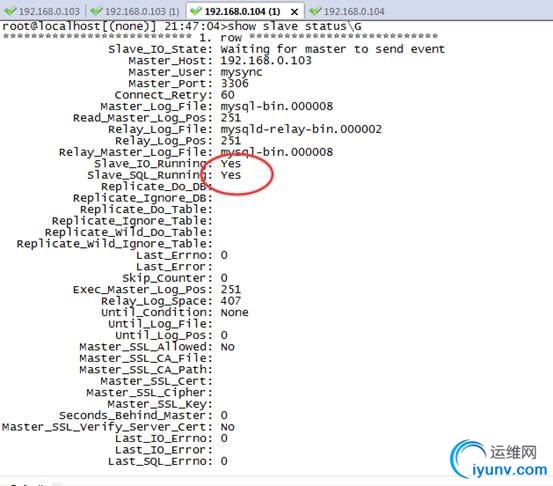Click the Replicate_Do_DB label
The height and width of the screenshot is (486, 553).
(x=157, y=187)
